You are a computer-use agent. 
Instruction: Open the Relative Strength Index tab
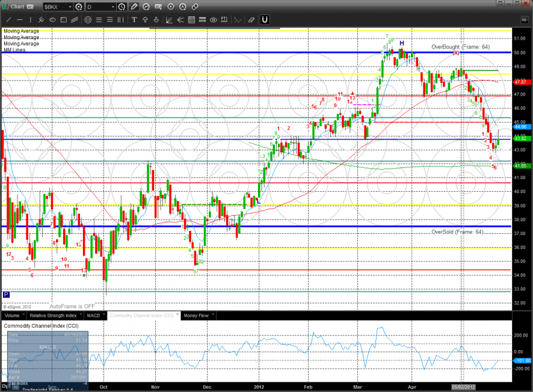[54, 315]
